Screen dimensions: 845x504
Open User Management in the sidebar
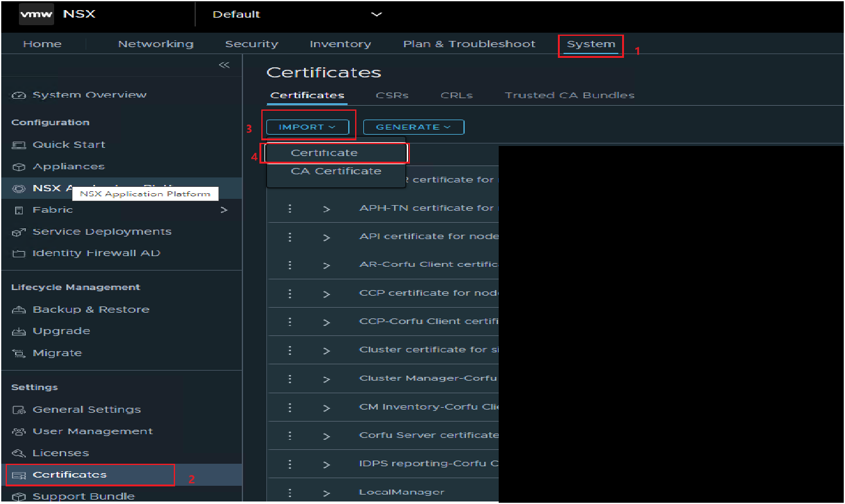[93, 431]
